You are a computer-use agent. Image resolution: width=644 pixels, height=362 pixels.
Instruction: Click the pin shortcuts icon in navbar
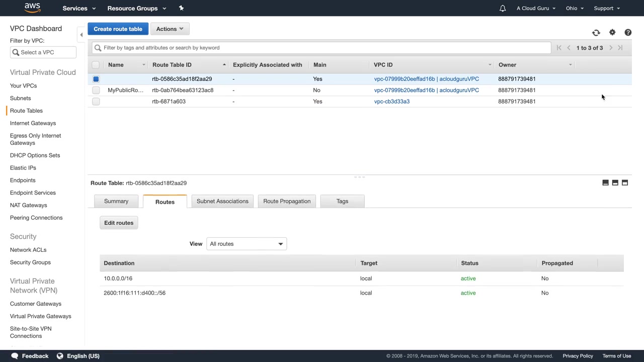coord(181,8)
